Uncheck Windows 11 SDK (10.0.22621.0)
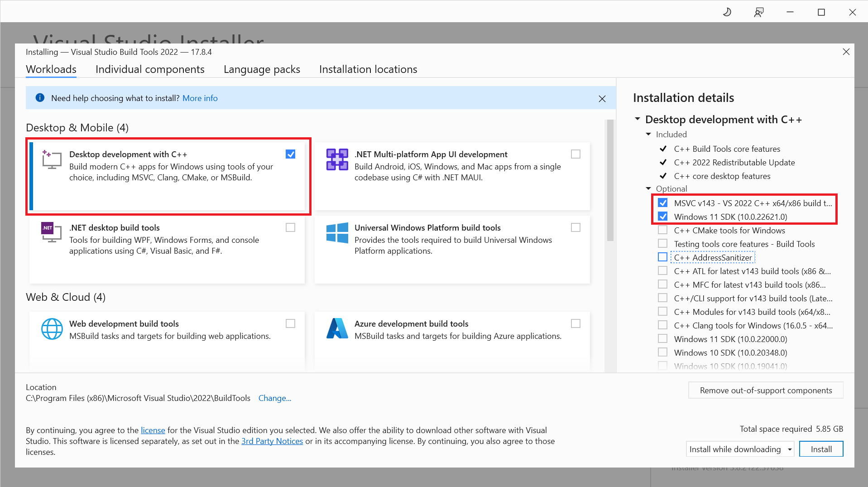 click(663, 217)
